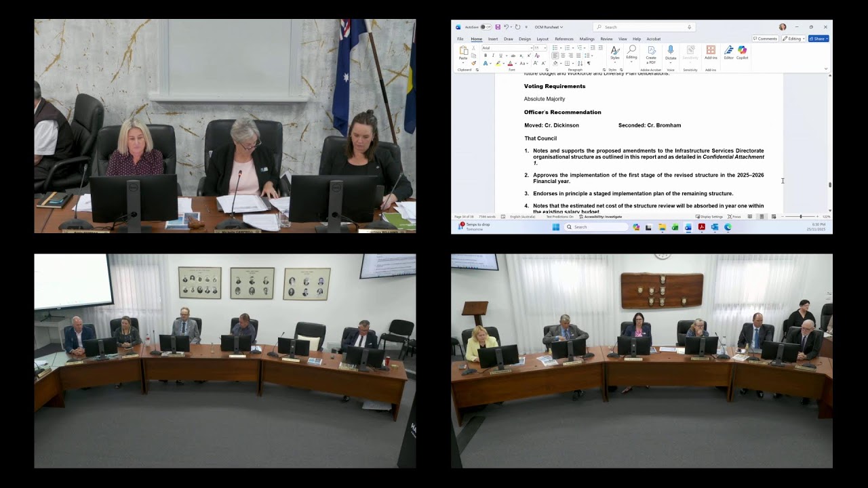Image resolution: width=868 pixels, height=488 pixels.
Task: Switch to the Insert tab
Action: 493,39
